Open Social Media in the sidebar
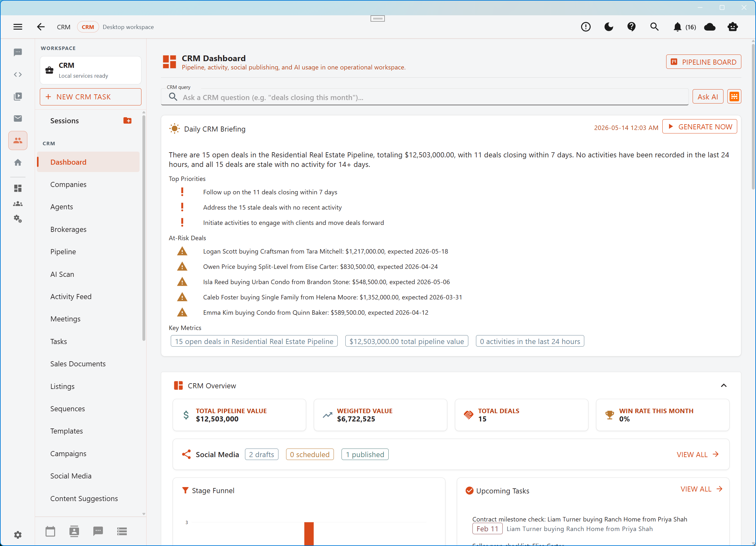This screenshot has width=756, height=546. pos(88,476)
